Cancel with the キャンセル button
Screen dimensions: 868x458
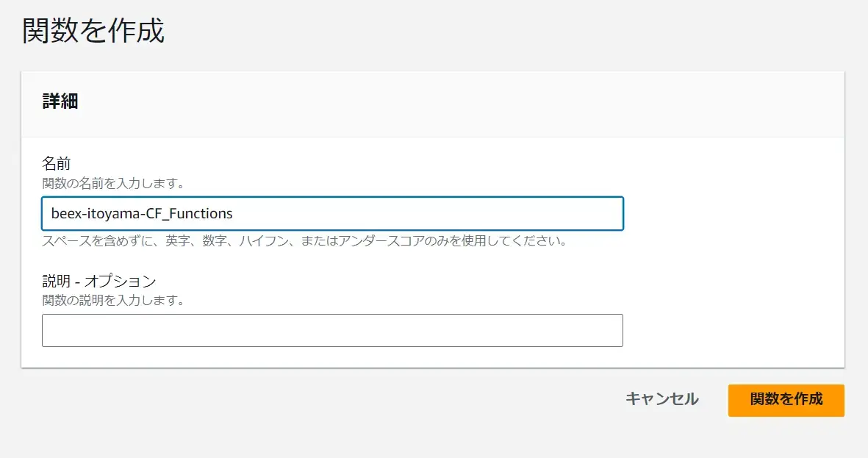[x=661, y=399]
